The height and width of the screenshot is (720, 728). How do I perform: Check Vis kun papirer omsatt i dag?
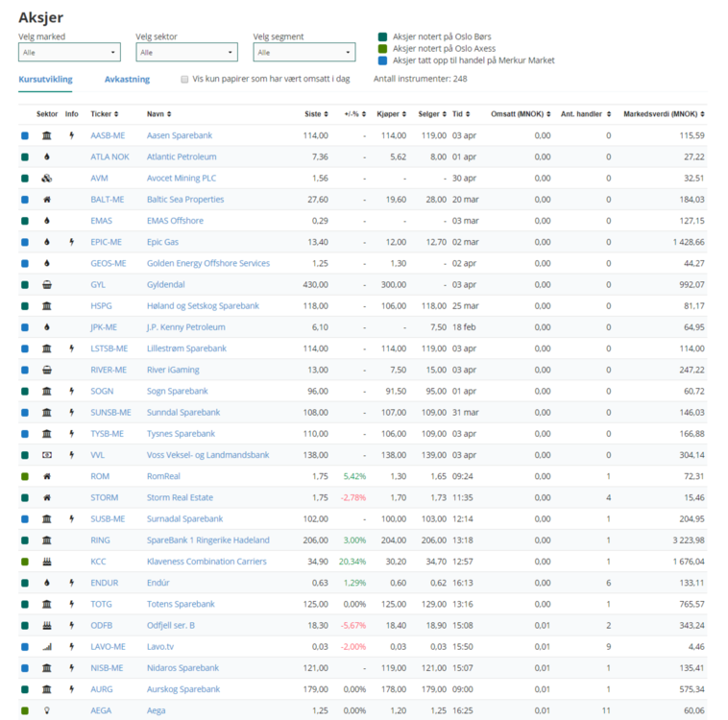184,80
